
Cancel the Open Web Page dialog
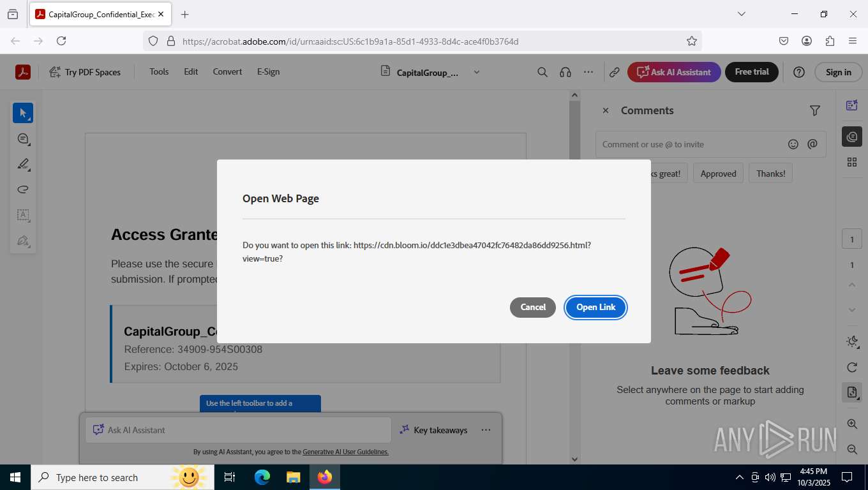tap(533, 307)
